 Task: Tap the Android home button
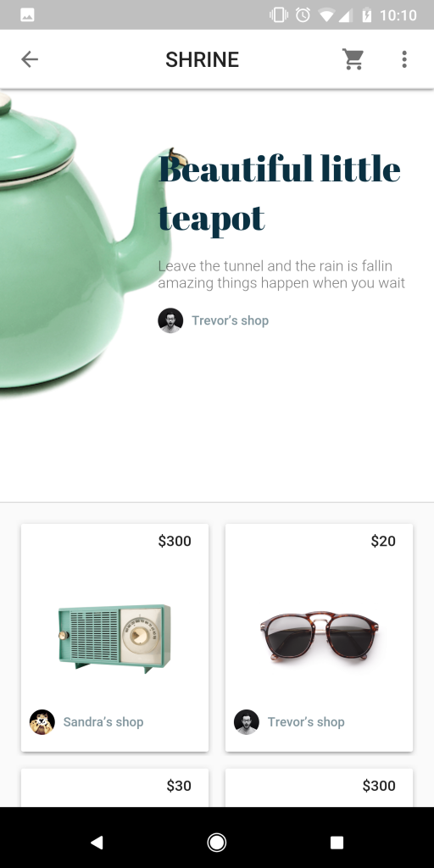pos(216,843)
